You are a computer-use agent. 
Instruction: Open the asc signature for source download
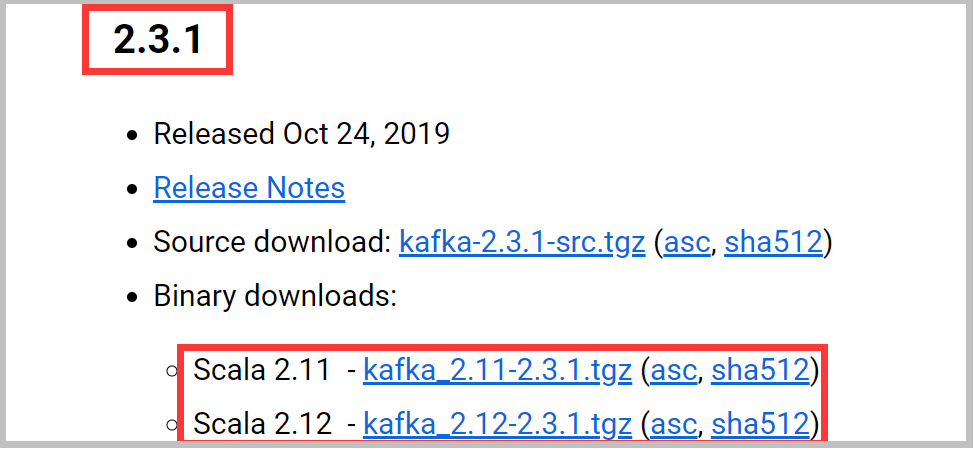click(686, 242)
